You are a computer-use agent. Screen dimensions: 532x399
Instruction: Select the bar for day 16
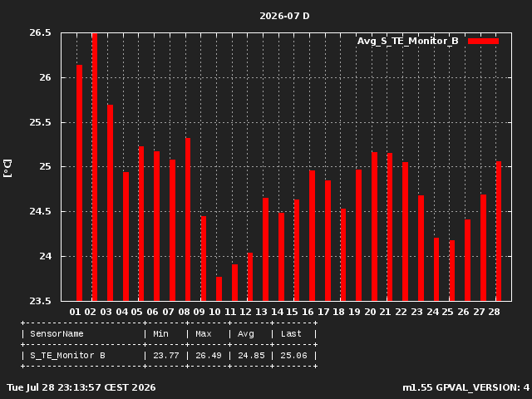[313, 236]
